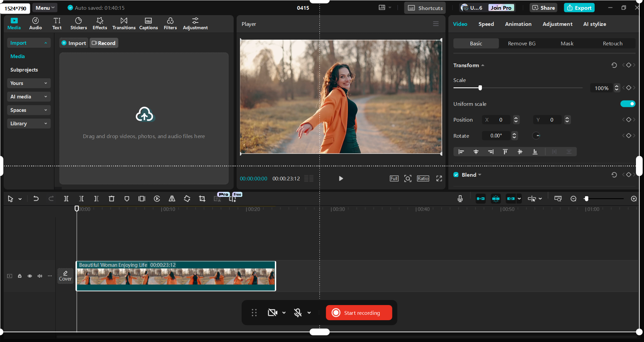The image size is (644, 342).
Task: Toggle the Uniform scale switch
Action: pyautogui.click(x=628, y=104)
